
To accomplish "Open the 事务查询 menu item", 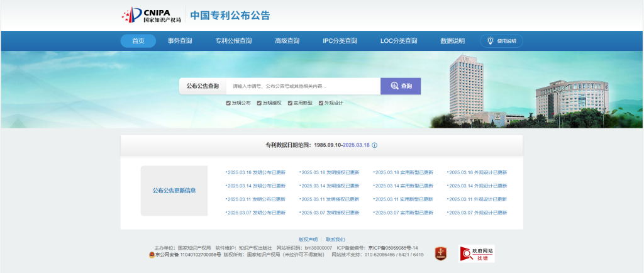I will tap(180, 41).
